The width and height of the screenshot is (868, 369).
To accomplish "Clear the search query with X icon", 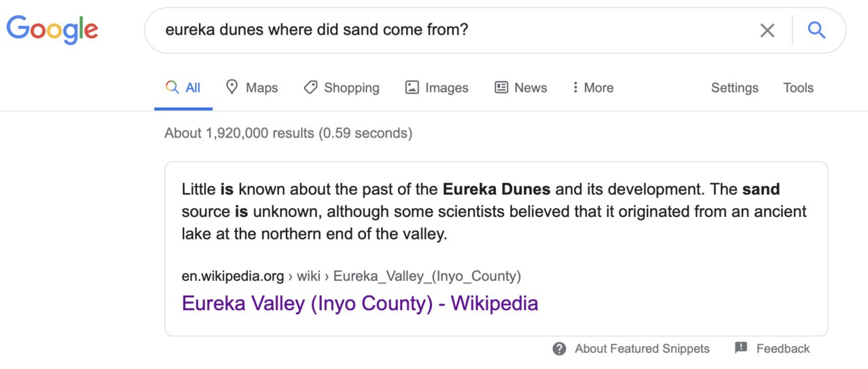I will pyautogui.click(x=767, y=31).
